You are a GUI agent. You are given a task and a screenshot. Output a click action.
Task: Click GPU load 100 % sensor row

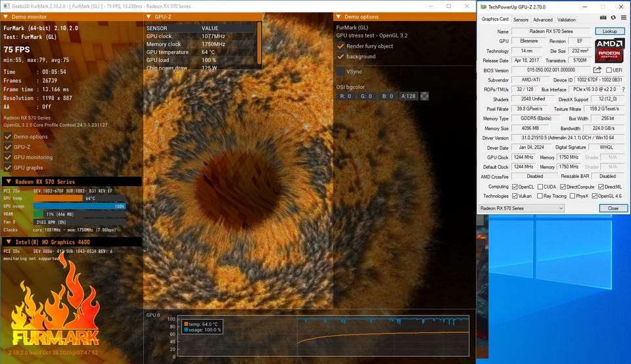coord(200,60)
